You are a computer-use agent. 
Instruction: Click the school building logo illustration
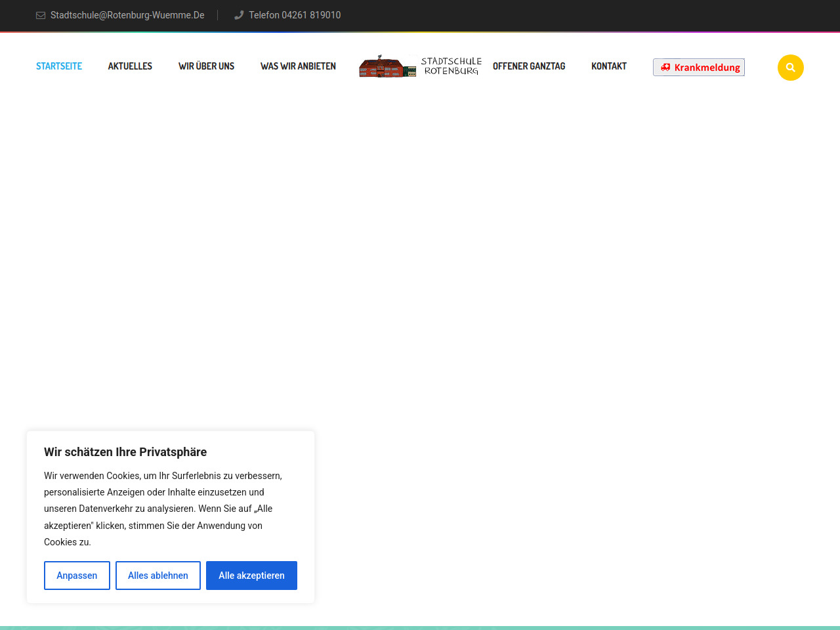[387, 67]
